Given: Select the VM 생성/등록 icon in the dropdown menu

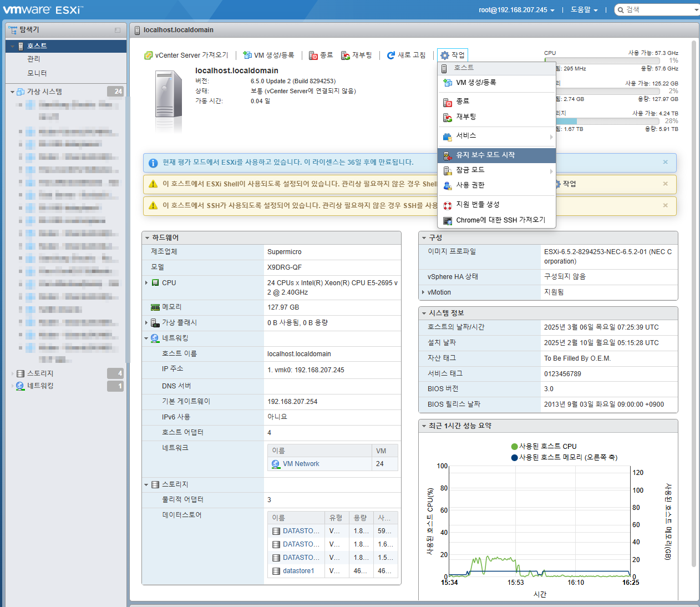Looking at the screenshot, I should tap(448, 83).
